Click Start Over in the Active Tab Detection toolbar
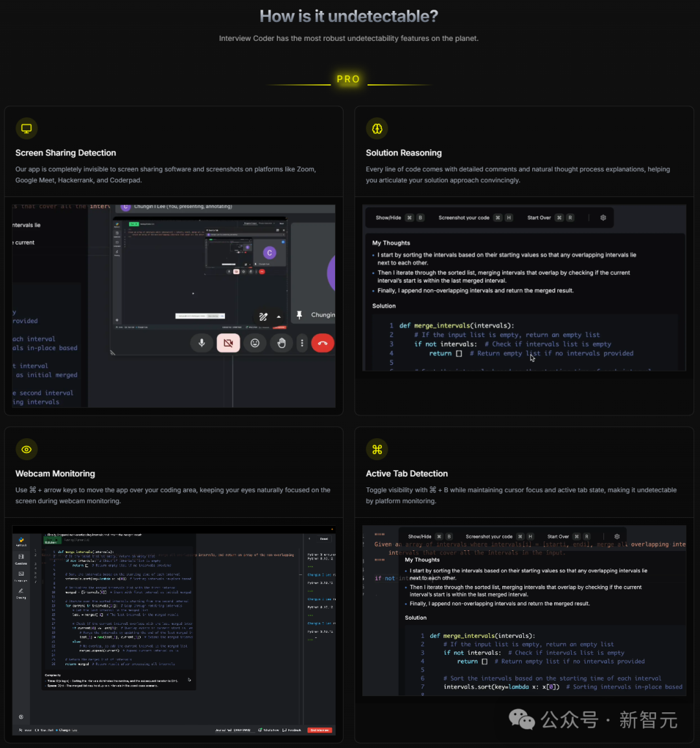Screen dimensions: 700x748 (558, 537)
